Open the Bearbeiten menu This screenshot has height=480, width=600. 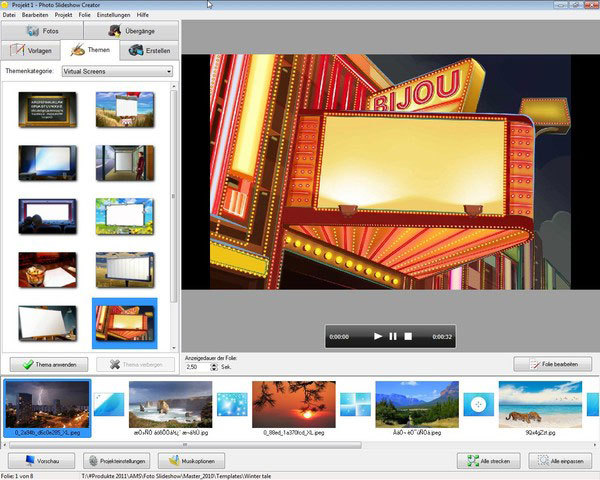point(35,15)
